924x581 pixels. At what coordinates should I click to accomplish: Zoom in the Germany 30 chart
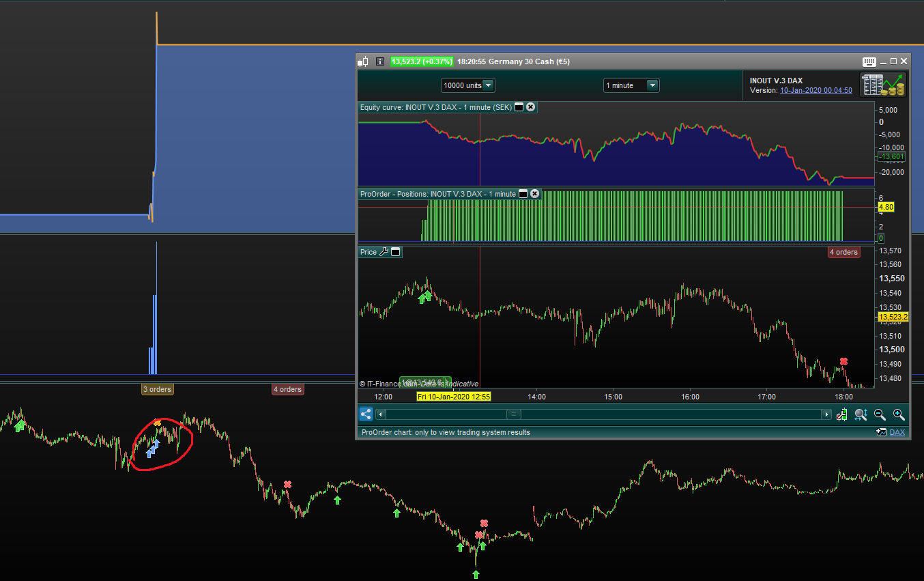coord(899,414)
